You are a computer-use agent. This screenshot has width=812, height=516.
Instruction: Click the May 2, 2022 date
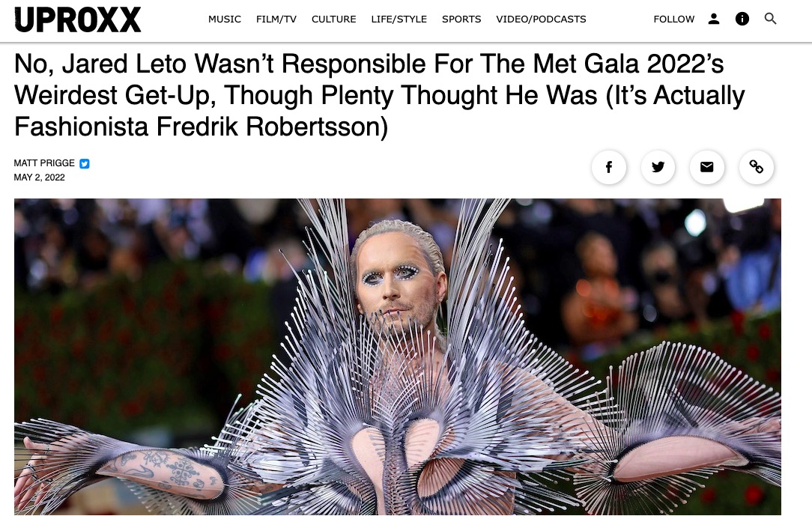(40, 177)
